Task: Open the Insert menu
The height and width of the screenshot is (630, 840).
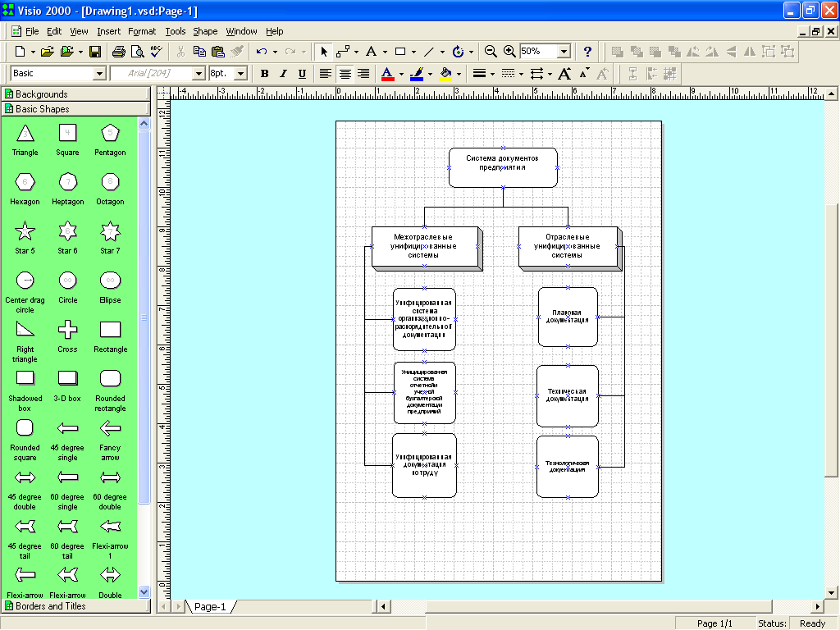Action: [x=109, y=31]
